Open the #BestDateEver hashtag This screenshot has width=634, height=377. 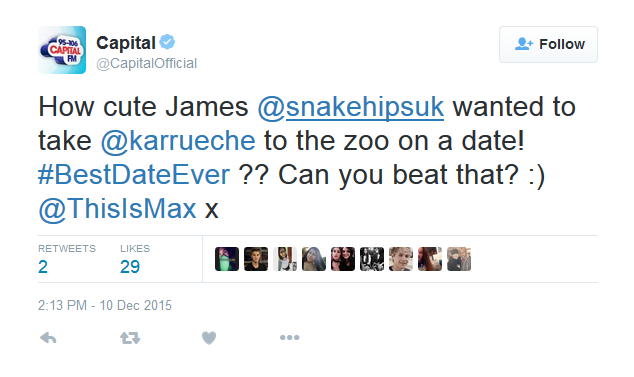134,175
